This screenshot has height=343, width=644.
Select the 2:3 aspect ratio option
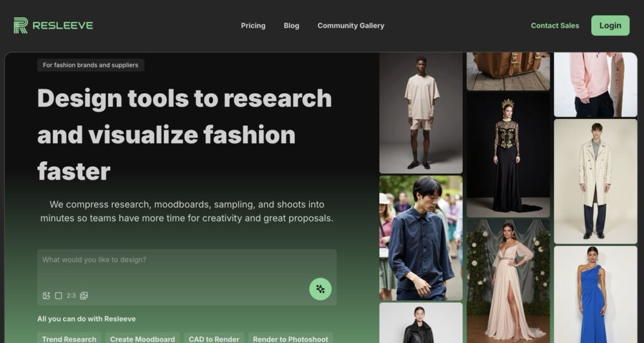click(71, 295)
